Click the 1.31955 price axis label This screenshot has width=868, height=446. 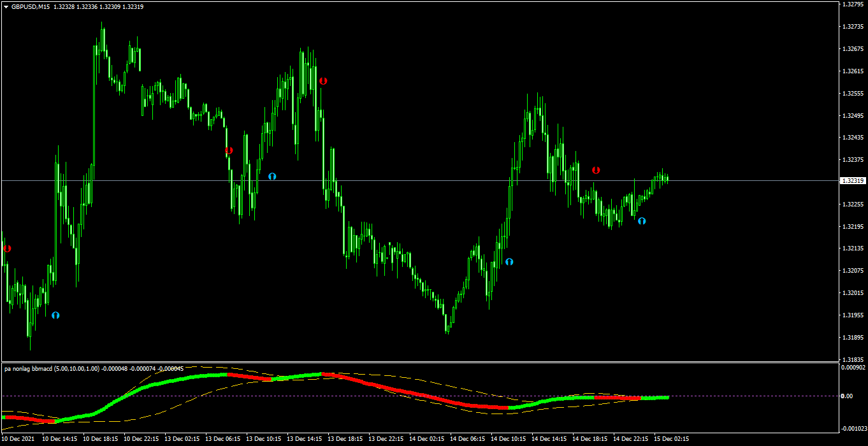pos(852,315)
